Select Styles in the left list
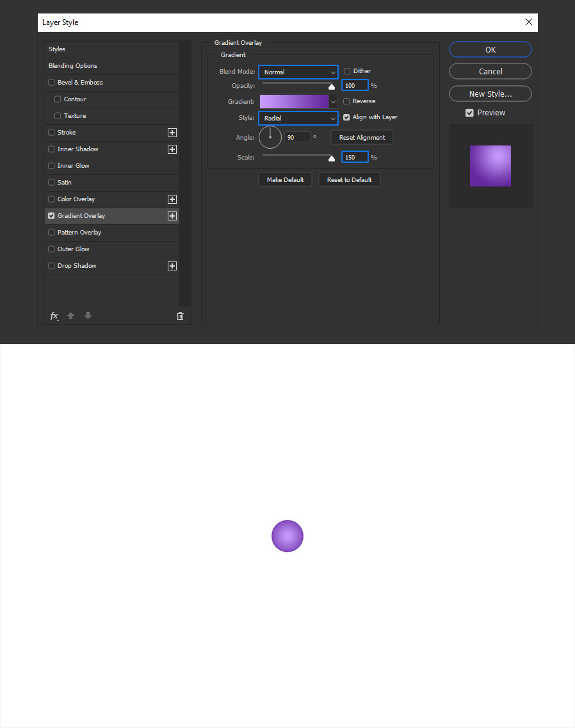Screen dimensions: 575x728 (x=111, y=49)
